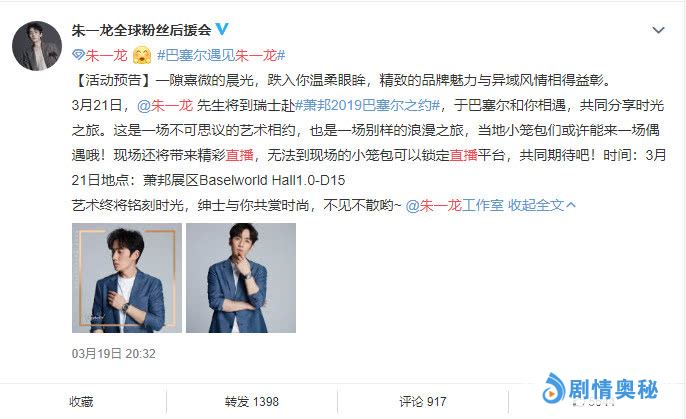Open hashtag #巴塞尔遇见朱一龙#
The image size is (686, 419).
click(x=221, y=55)
